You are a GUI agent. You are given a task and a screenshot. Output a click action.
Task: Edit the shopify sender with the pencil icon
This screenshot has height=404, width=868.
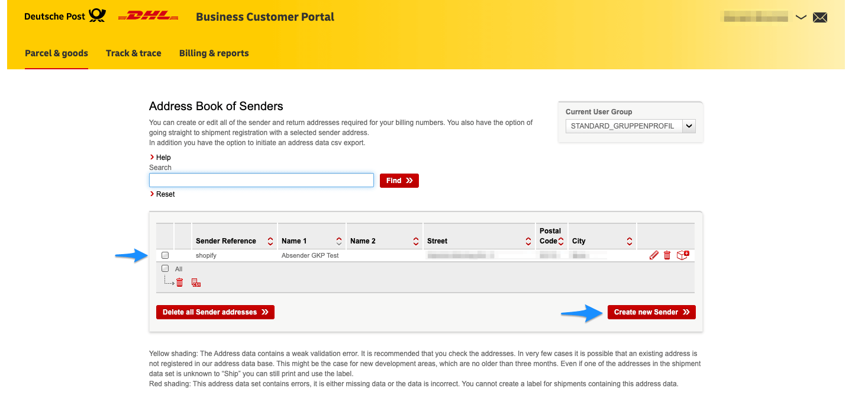(654, 255)
